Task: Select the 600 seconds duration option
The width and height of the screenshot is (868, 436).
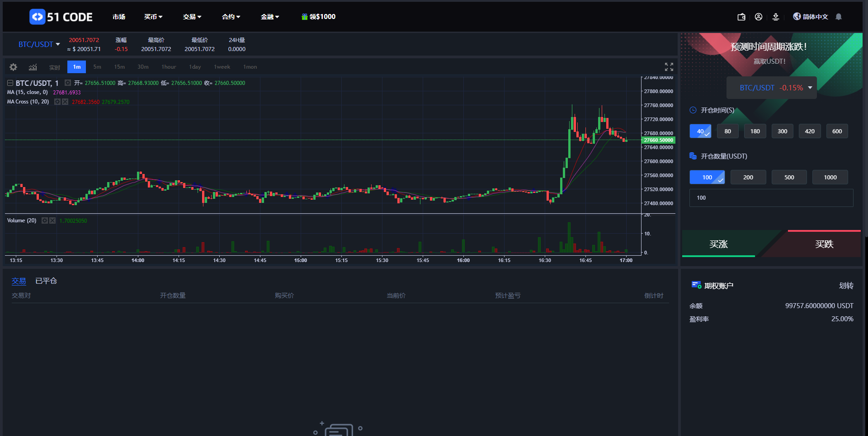Action: (x=837, y=131)
